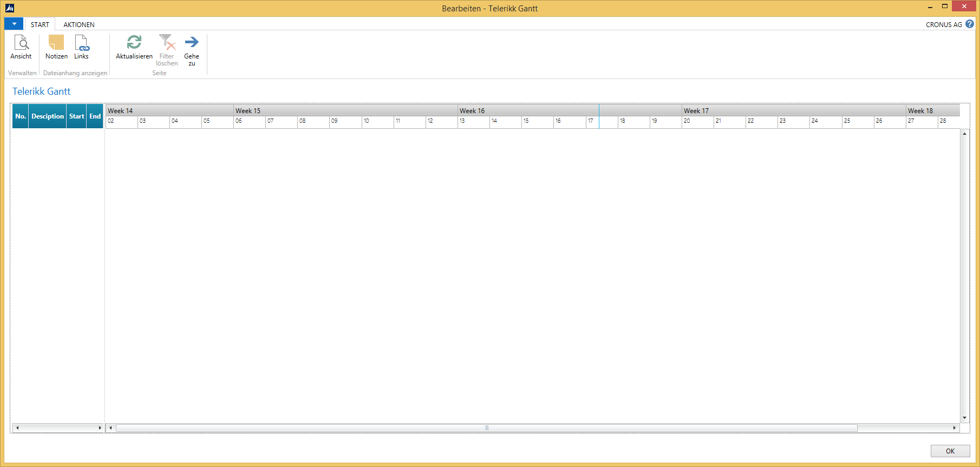The image size is (980, 467).
Task: Select Week 15 in timeline header
Action: 345,110
